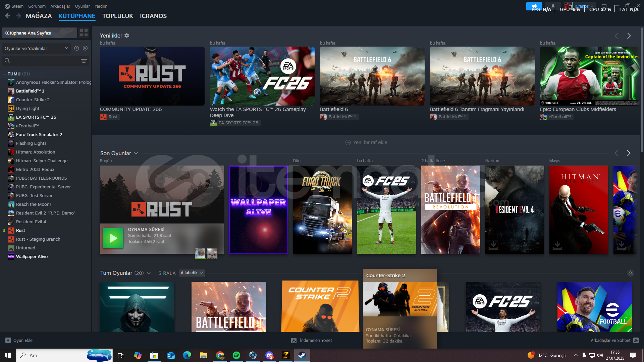The width and height of the screenshot is (644, 362).
Task: Open Wallpaper Alive recent game tile
Action: coord(258,209)
